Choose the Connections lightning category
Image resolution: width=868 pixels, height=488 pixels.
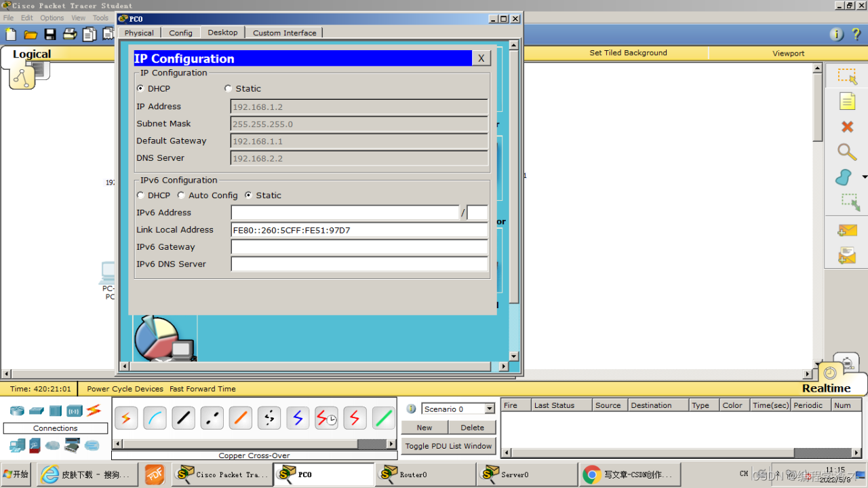pos(94,410)
